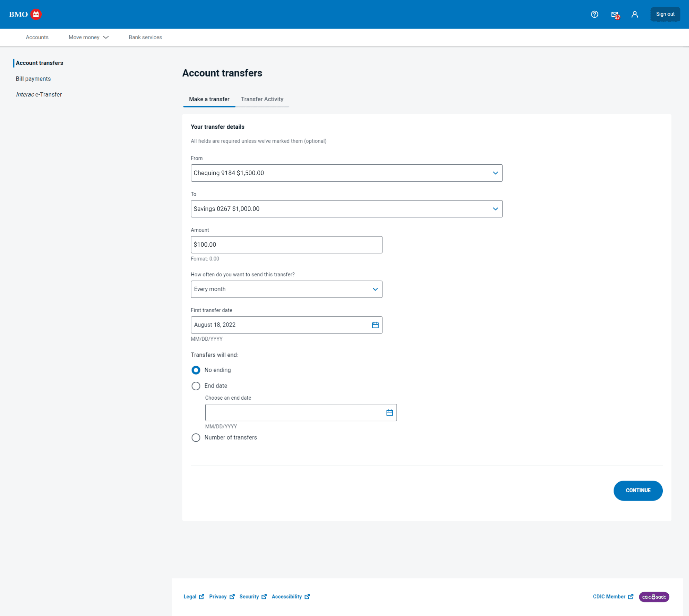Click the BMO logo
This screenshot has width=689, height=616.
[25, 14]
